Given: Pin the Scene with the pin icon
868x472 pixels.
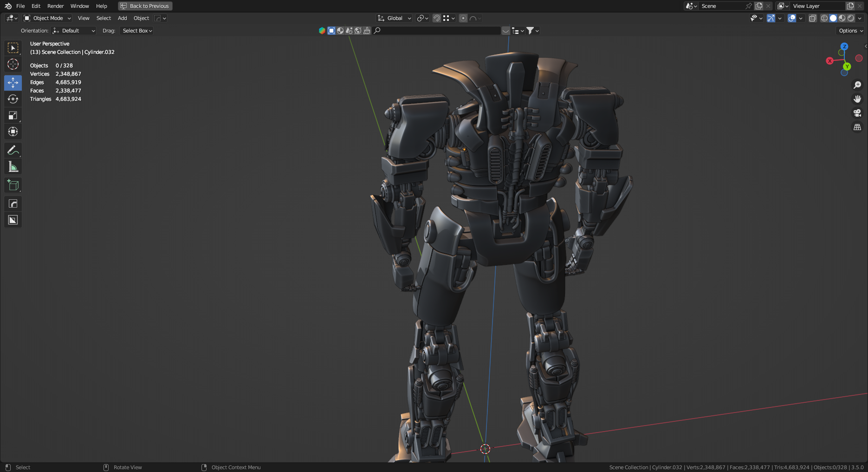Looking at the screenshot, I should coord(748,6).
